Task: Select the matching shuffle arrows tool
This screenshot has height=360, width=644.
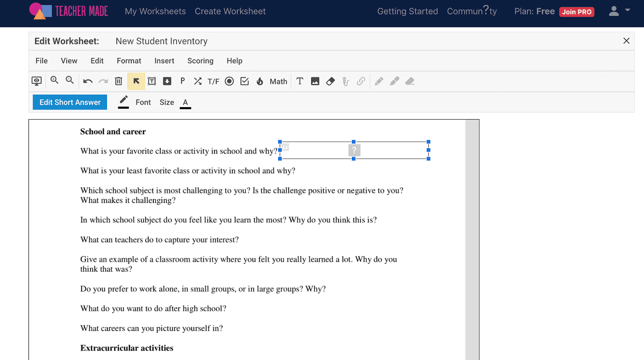Action: pos(198,81)
